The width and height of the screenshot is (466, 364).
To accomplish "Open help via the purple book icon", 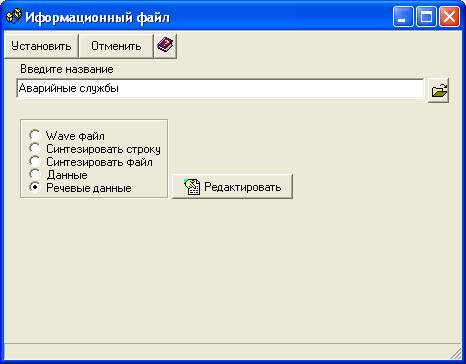I will pos(165,45).
